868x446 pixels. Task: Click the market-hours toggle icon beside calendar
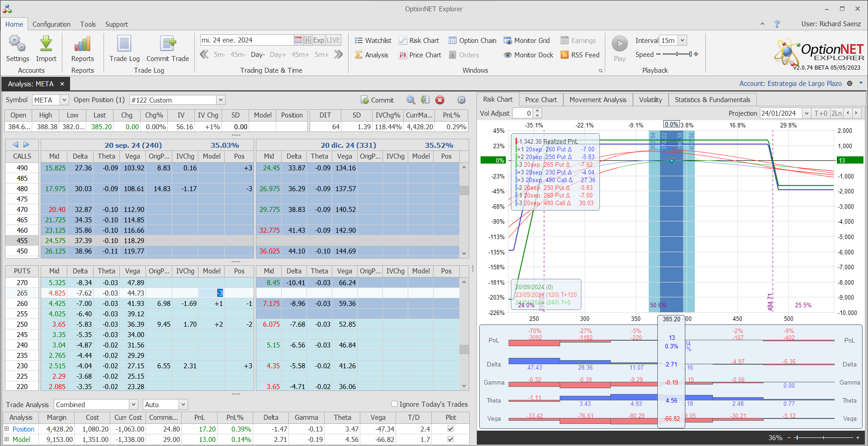pos(307,40)
